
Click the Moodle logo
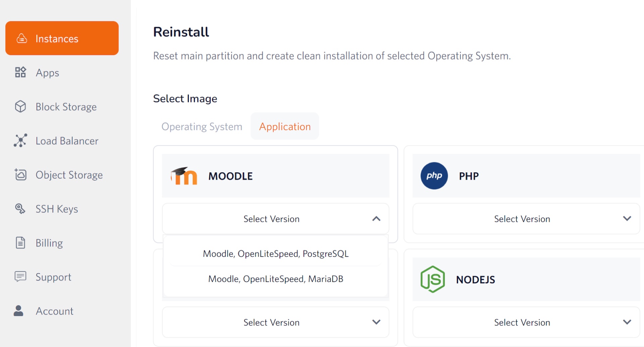click(x=184, y=176)
